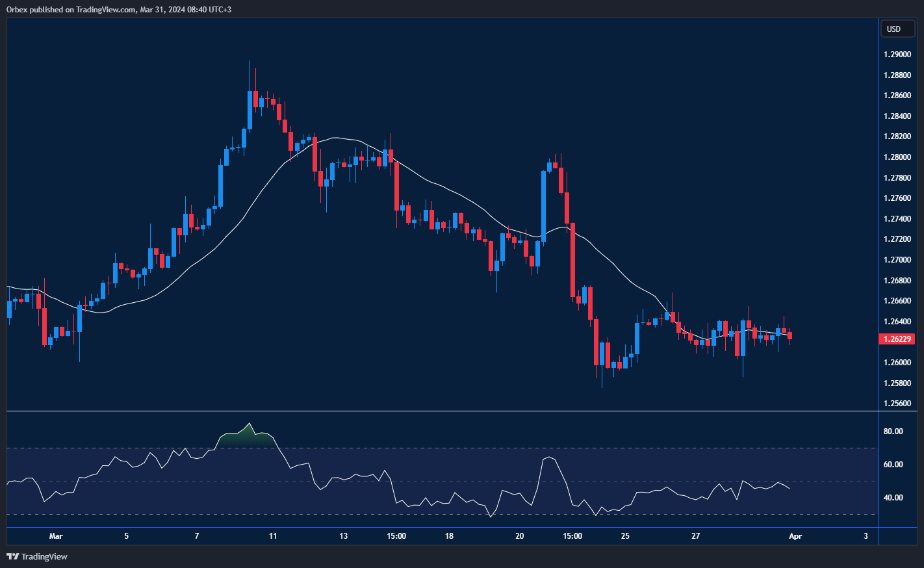
Task: Click the 1.25600 price axis label
Action: click(896, 404)
